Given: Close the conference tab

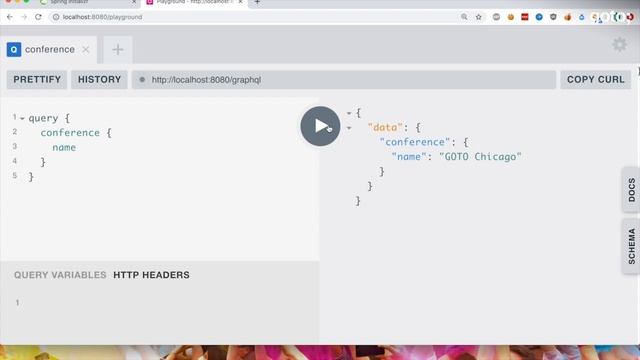Looking at the screenshot, I should point(86,50).
